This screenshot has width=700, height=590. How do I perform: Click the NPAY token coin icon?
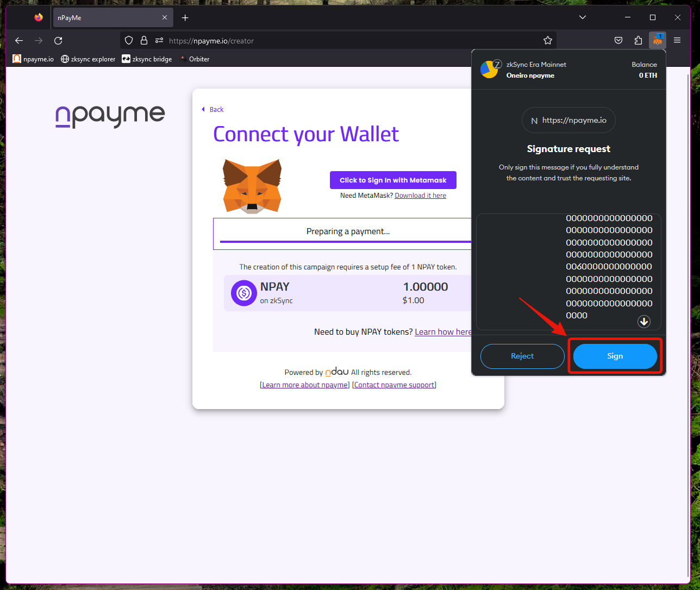[x=244, y=293]
